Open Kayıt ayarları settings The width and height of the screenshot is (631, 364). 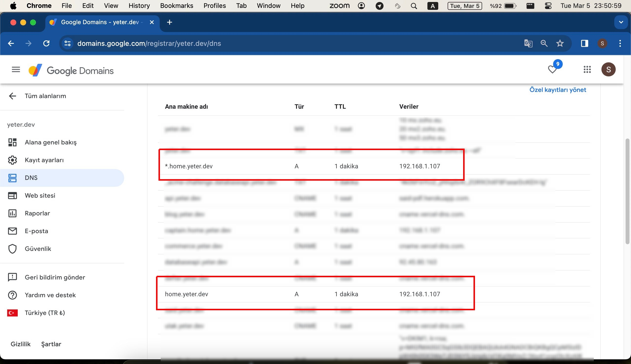click(44, 160)
